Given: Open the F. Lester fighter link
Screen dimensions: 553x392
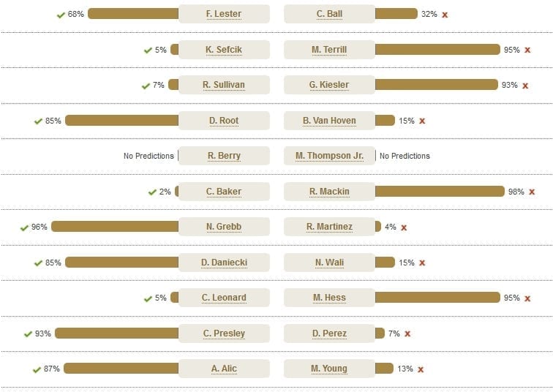Looking at the screenshot, I should click(224, 14).
